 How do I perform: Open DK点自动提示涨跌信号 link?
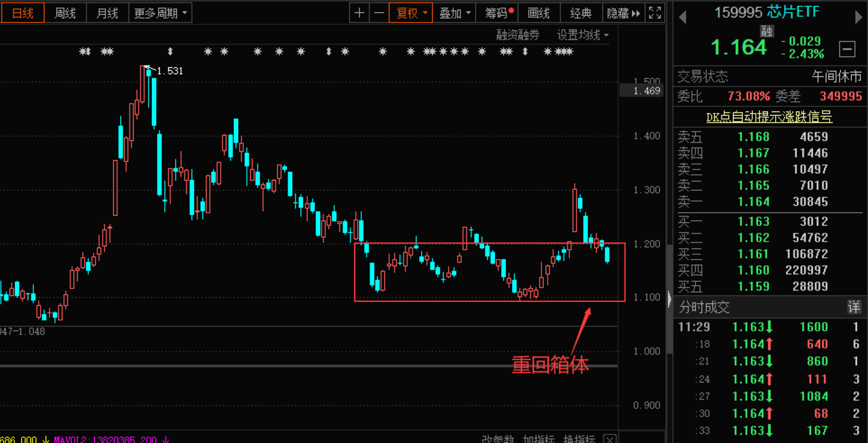tap(769, 117)
